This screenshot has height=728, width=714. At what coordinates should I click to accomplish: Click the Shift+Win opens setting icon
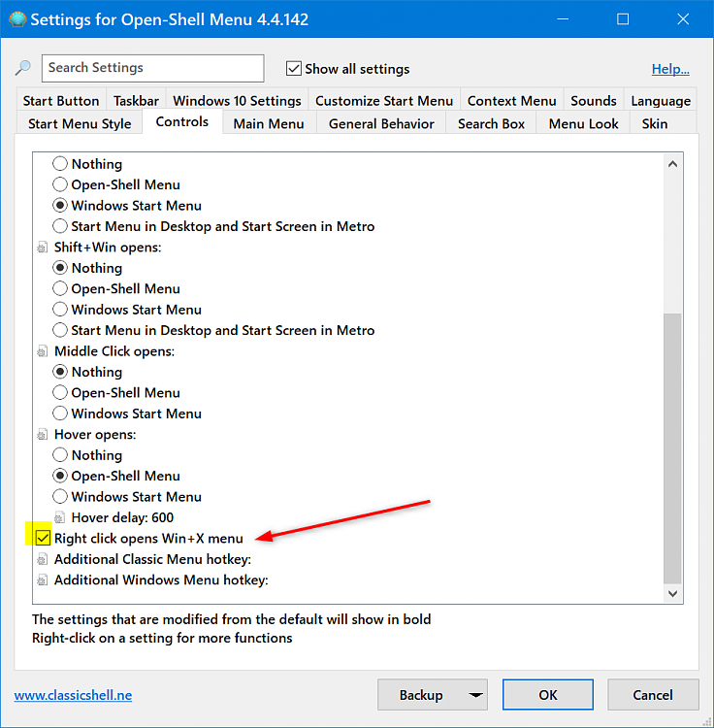tap(43, 247)
